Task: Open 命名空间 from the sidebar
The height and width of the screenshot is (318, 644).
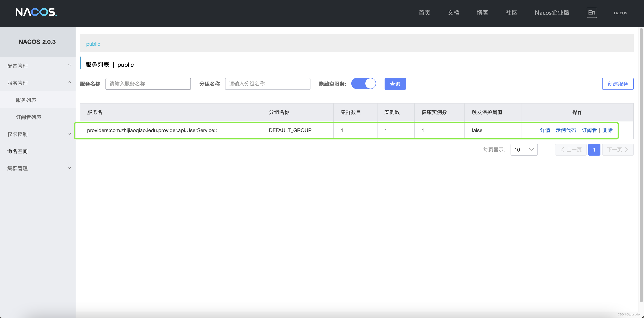Action: pos(18,151)
